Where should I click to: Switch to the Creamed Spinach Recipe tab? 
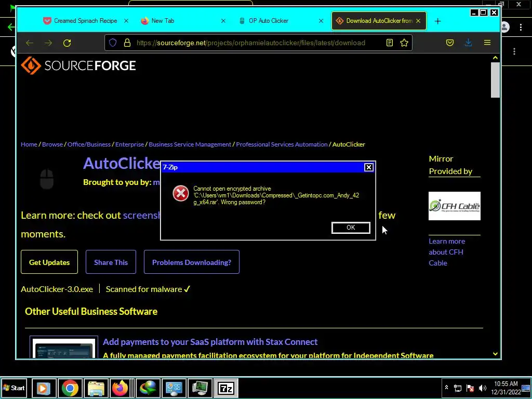pos(85,21)
